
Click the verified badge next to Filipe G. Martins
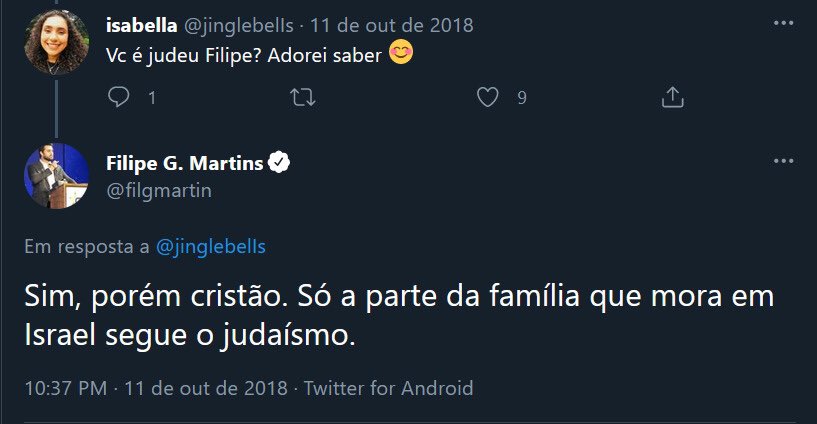click(281, 163)
